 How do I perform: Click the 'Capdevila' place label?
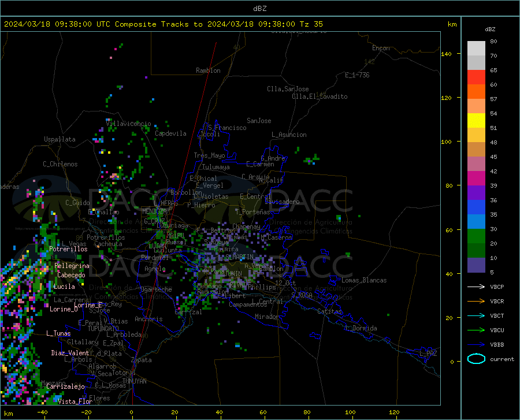[170, 133]
